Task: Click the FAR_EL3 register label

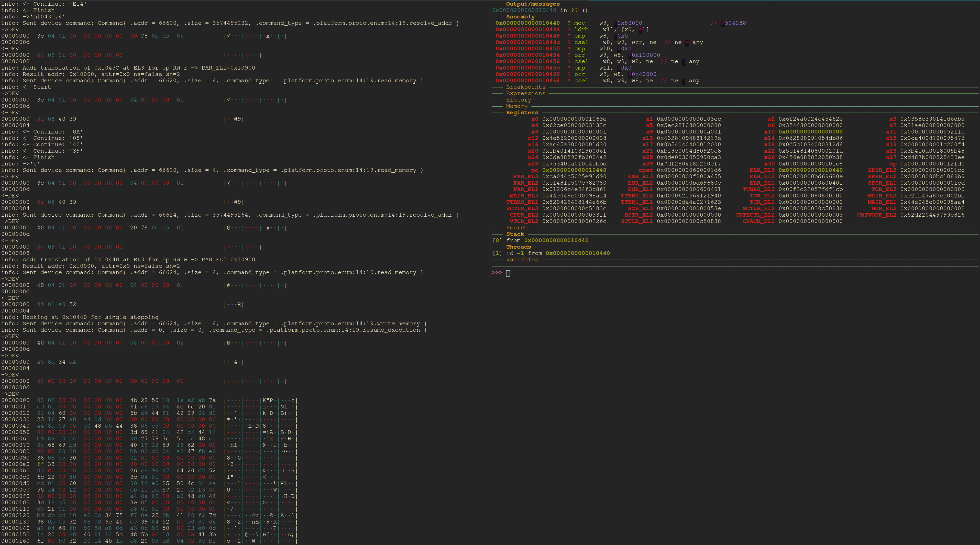Action: (526, 176)
